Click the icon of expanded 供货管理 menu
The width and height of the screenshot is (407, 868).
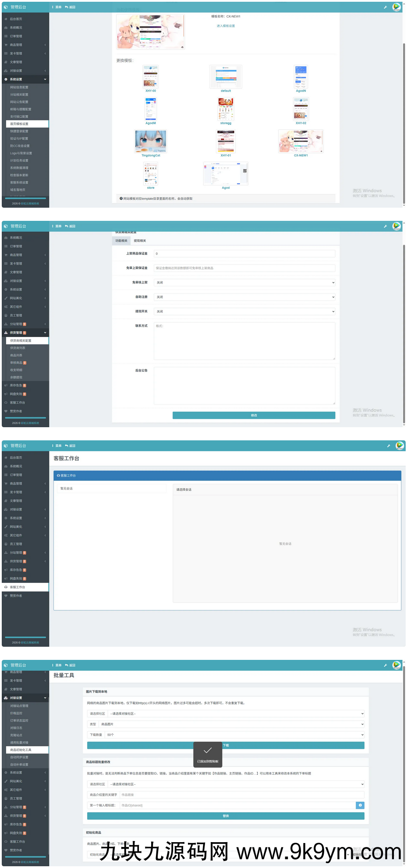[x=6, y=333]
